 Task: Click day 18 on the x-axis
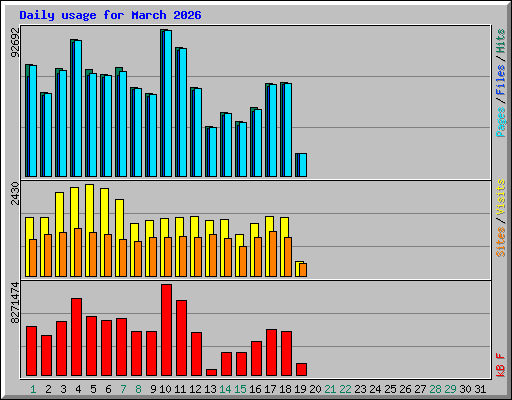(286, 389)
